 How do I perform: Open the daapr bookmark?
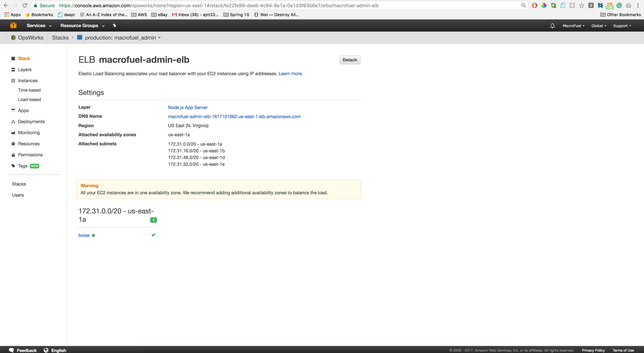[x=66, y=15]
